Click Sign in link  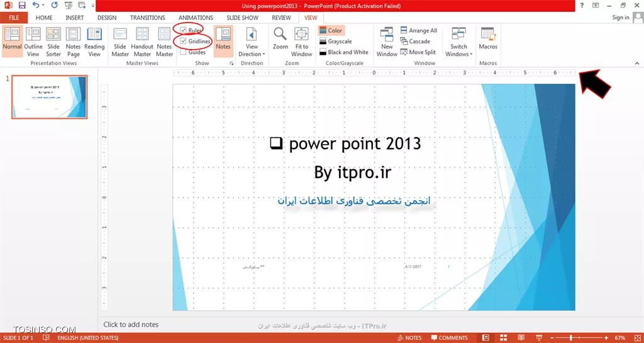point(620,17)
